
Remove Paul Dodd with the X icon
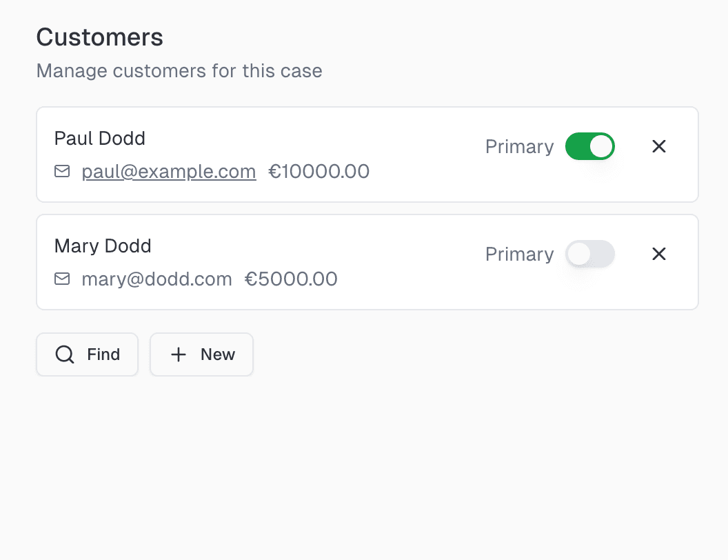click(x=659, y=146)
